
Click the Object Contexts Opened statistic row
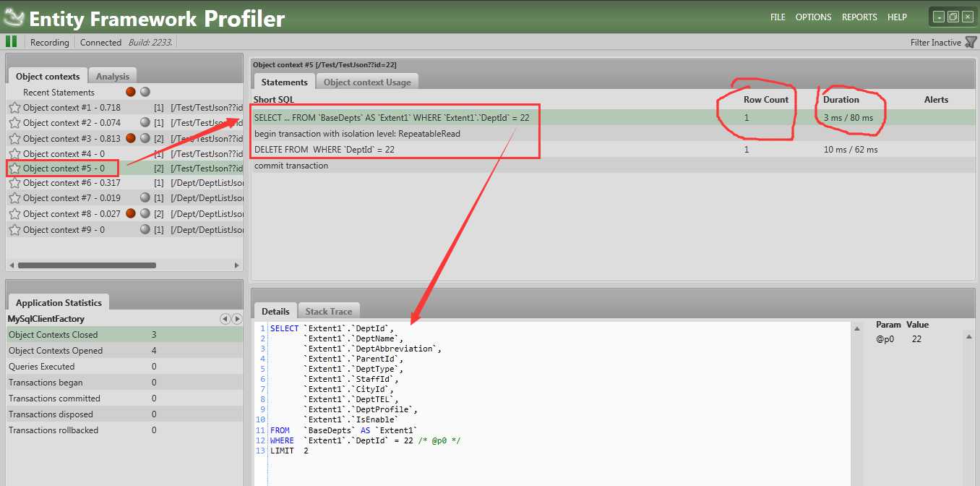[x=124, y=351]
